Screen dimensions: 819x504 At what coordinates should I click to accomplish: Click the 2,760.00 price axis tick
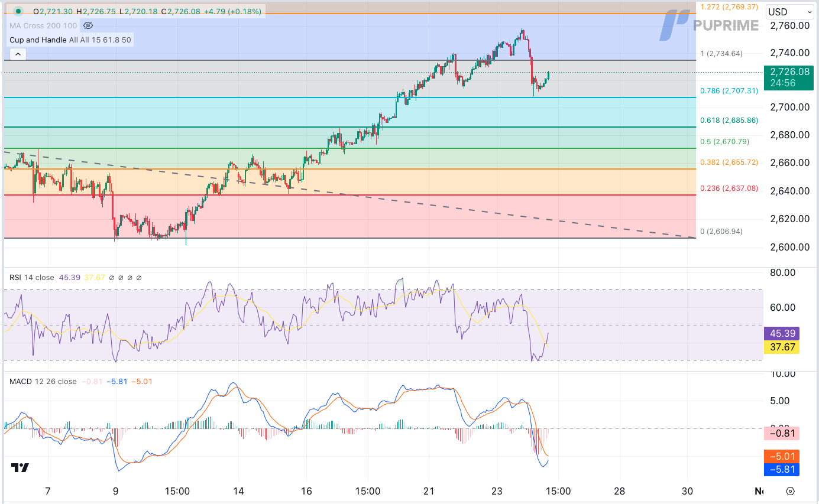(789, 25)
